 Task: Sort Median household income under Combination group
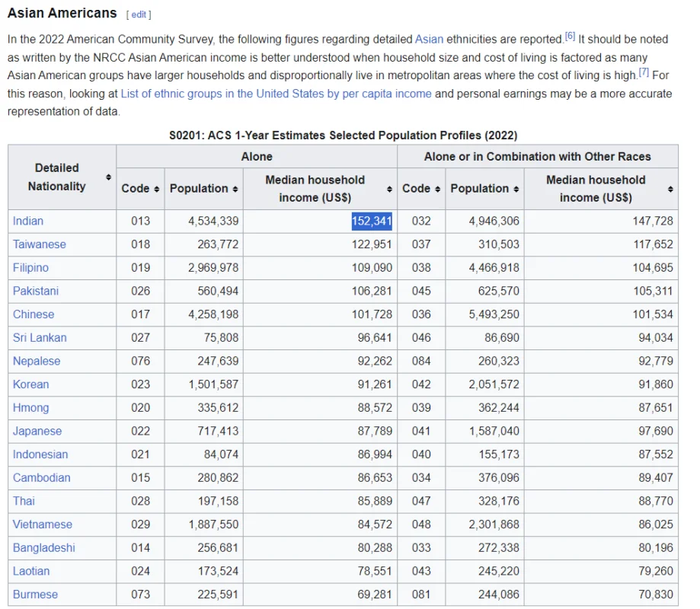pos(670,189)
